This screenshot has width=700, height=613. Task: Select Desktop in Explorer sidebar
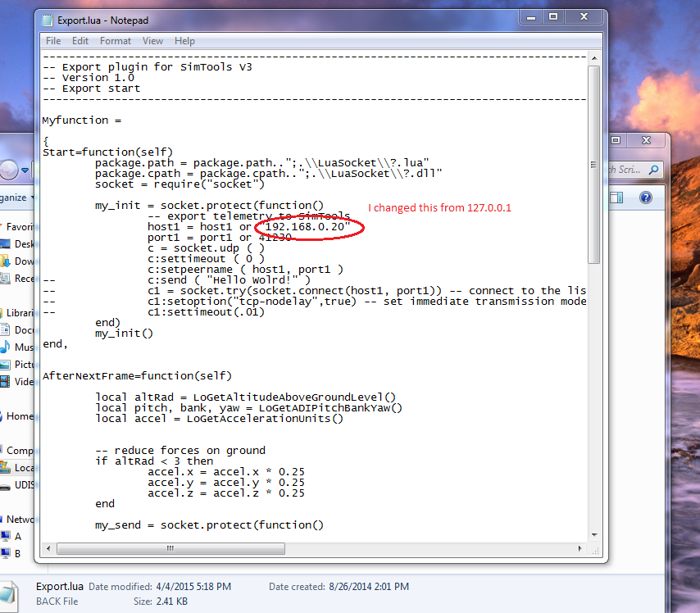tap(18, 243)
